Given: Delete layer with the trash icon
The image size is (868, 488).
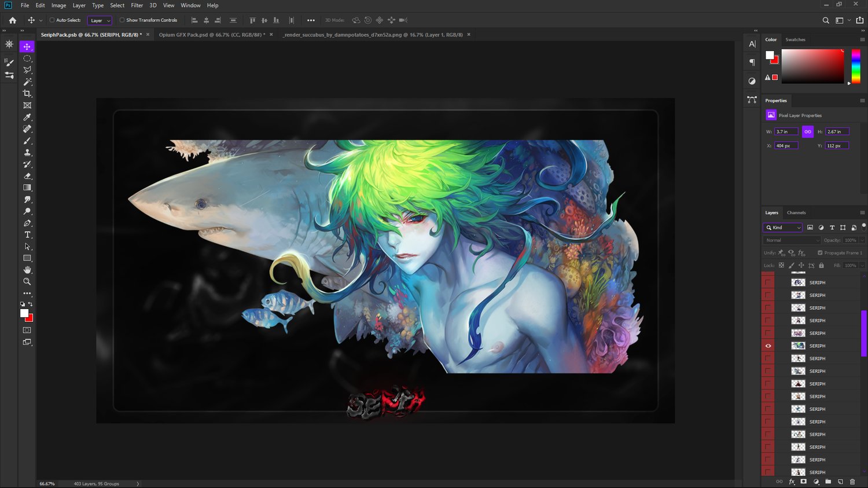Looking at the screenshot, I should coord(852,482).
